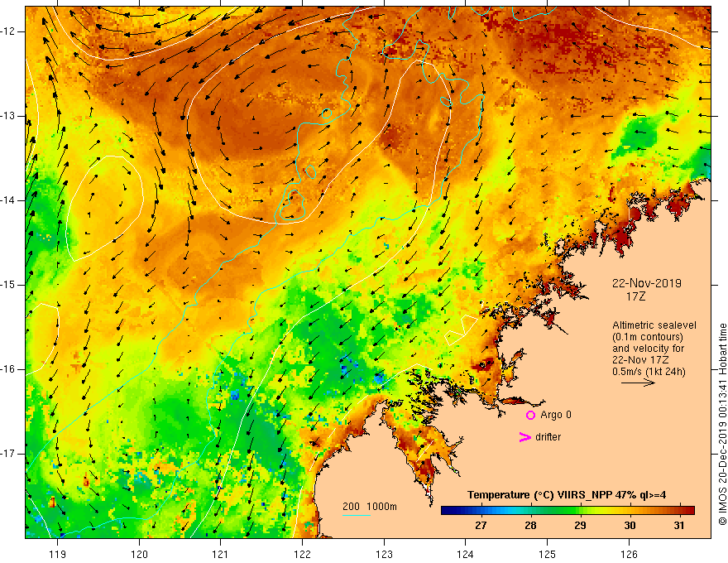Click the IMOS copyright timestamp text

pos(722,424)
